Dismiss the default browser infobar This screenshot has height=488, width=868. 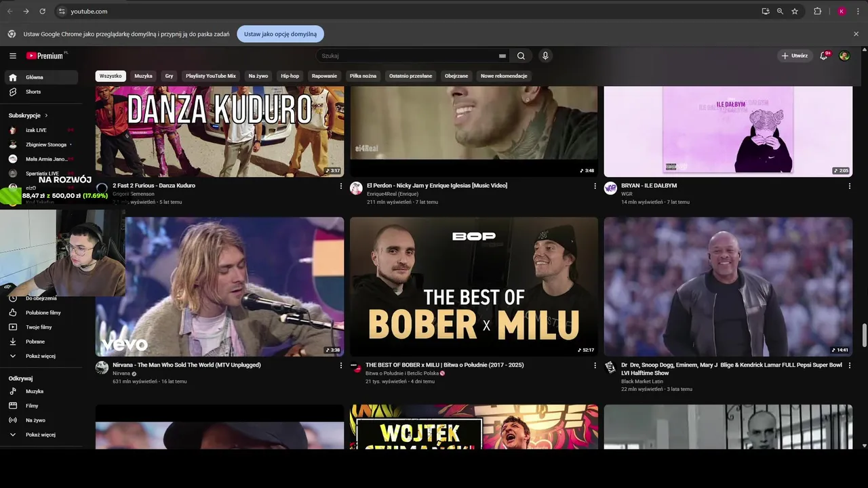click(x=856, y=34)
